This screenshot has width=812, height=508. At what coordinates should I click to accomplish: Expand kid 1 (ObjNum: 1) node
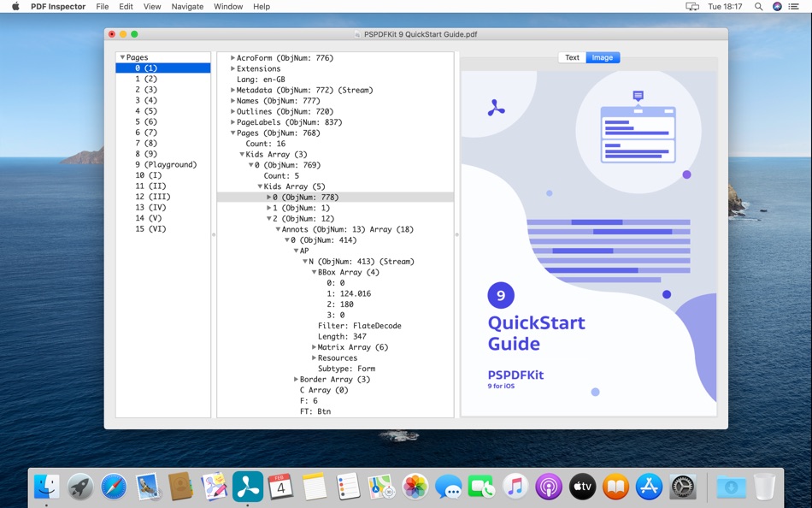pyautogui.click(x=268, y=208)
